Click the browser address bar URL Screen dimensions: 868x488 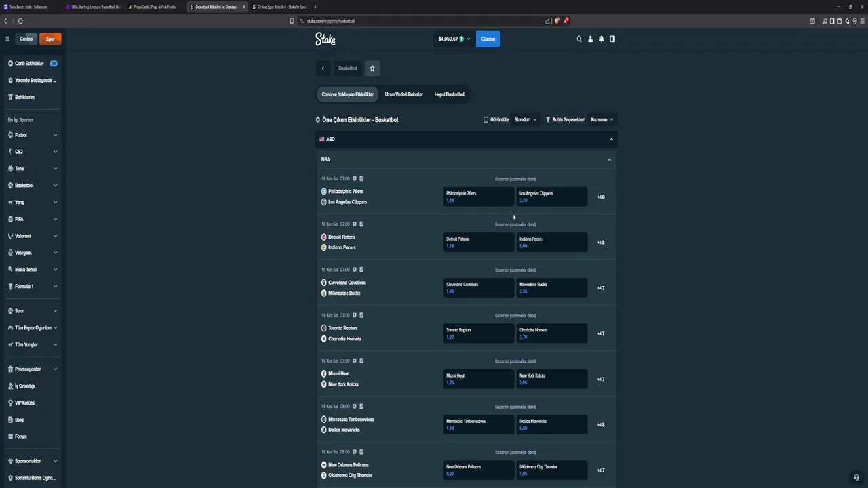pos(330,21)
